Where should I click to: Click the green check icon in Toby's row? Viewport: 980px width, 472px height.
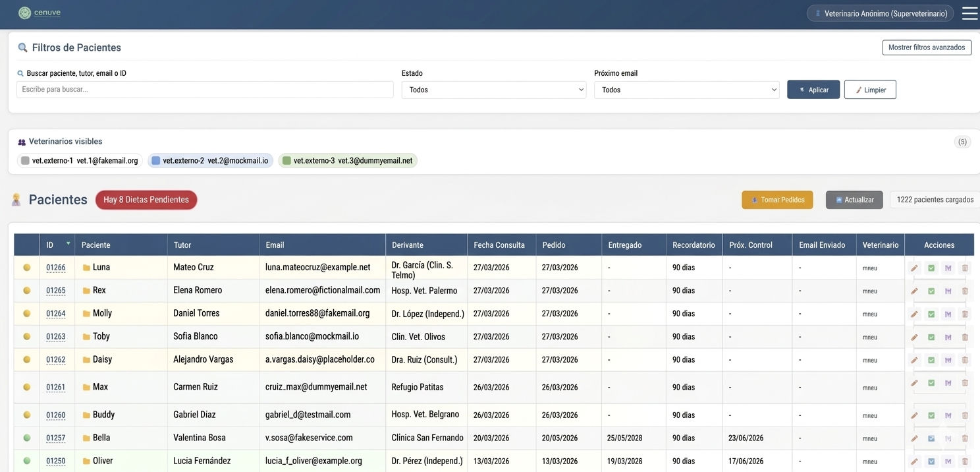[931, 338]
